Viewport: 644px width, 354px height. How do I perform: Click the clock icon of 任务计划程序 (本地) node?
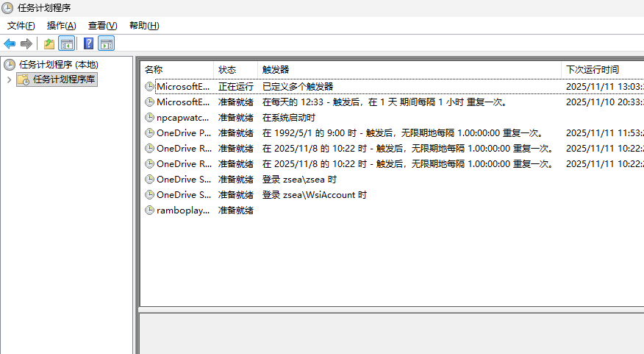10,65
